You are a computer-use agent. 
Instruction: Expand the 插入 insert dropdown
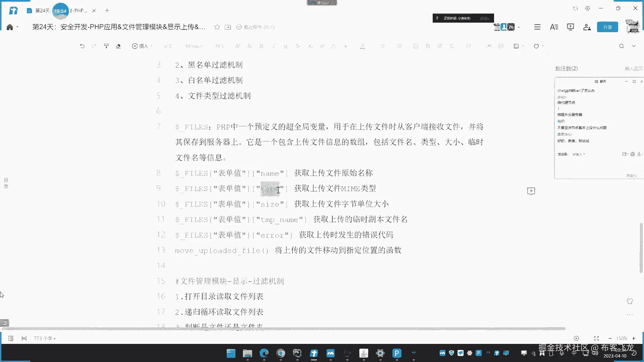click(142, 46)
